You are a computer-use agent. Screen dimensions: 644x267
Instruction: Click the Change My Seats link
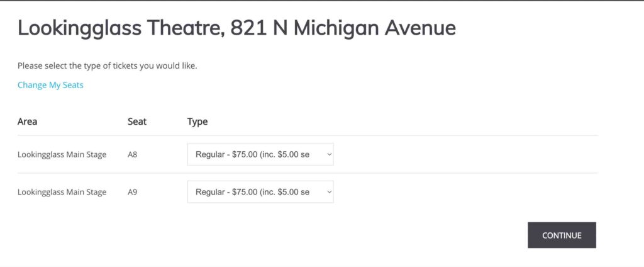pyautogui.click(x=50, y=85)
